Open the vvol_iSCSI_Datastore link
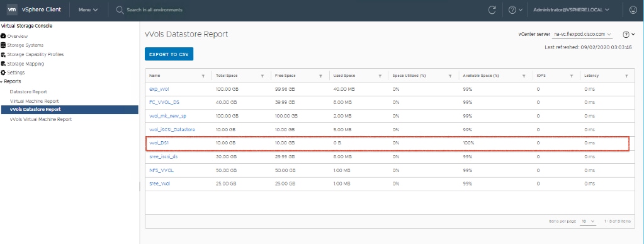Screen dimensions: 644x244 pos(172,130)
